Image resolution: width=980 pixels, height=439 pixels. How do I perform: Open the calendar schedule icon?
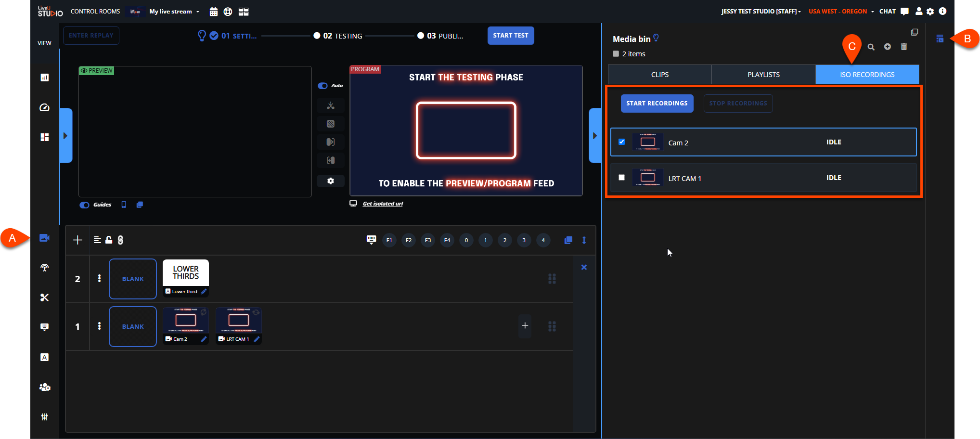tap(214, 12)
